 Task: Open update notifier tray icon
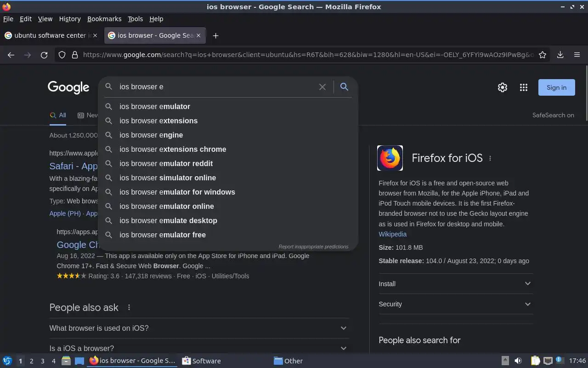pyautogui.click(x=559, y=360)
